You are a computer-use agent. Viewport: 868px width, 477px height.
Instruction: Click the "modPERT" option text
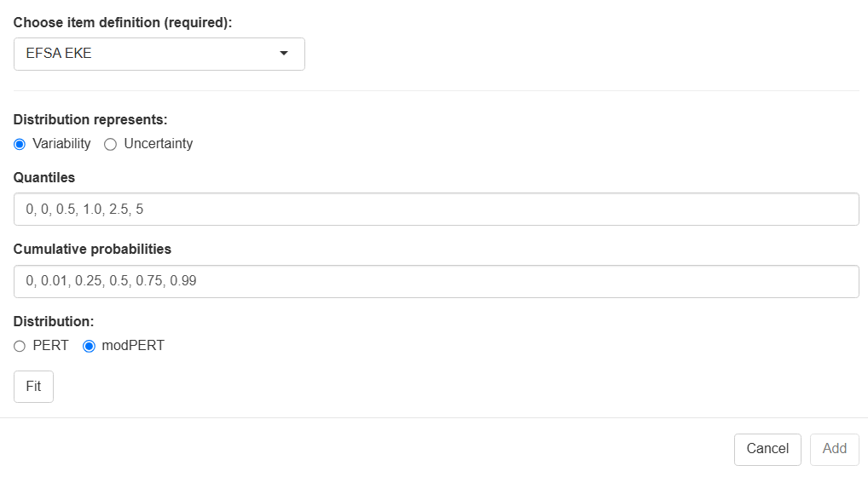pos(132,346)
